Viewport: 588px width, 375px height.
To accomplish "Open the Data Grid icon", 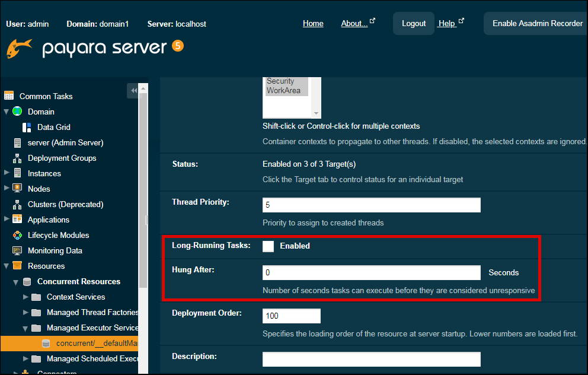I will (x=27, y=127).
